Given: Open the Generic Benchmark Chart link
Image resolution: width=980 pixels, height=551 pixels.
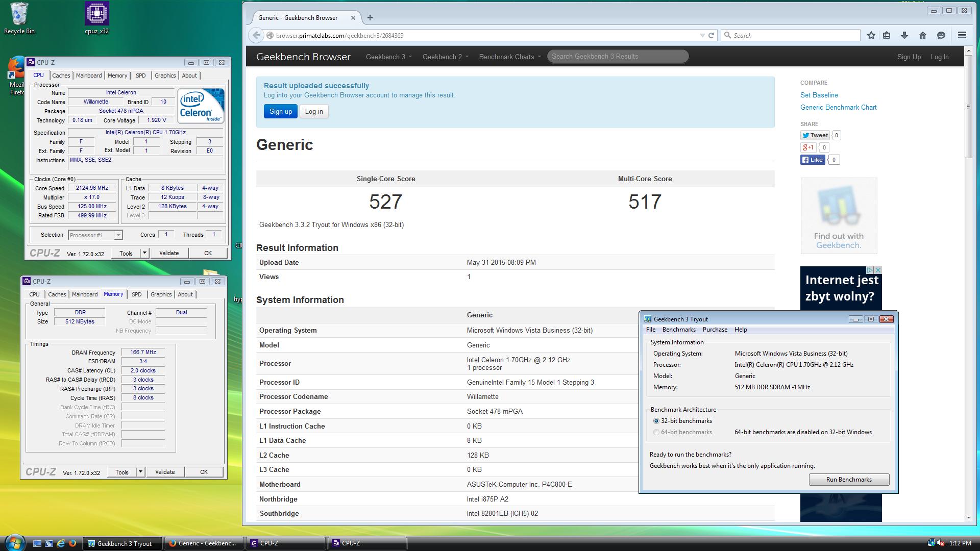Looking at the screenshot, I should point(838,107).
